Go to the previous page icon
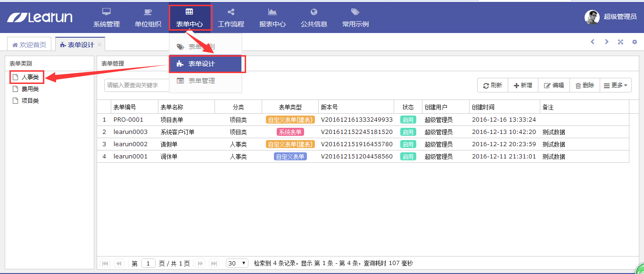Screen dimensions: 644x274 (119, 263)
